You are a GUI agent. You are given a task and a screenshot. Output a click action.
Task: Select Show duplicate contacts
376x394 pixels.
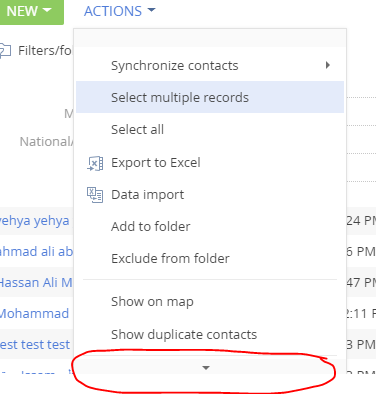tap(210, 334)
